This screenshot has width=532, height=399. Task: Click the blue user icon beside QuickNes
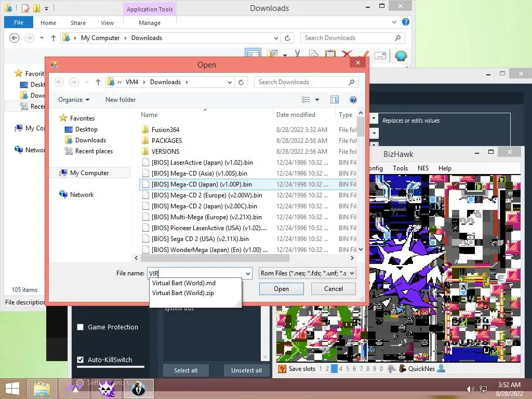tap(441, 368)
